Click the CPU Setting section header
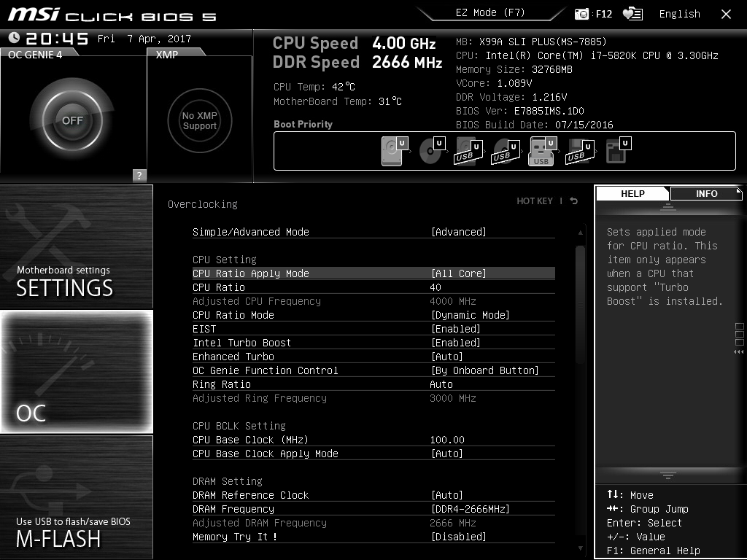Viewport: 747px width, 560px height. click(225, 260)
